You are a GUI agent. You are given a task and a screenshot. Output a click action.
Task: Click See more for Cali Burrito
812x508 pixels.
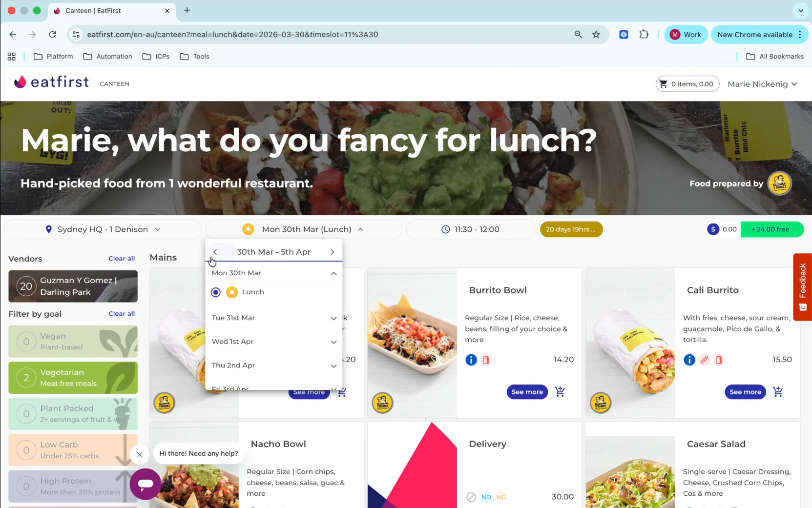click(x=745, y=392)
